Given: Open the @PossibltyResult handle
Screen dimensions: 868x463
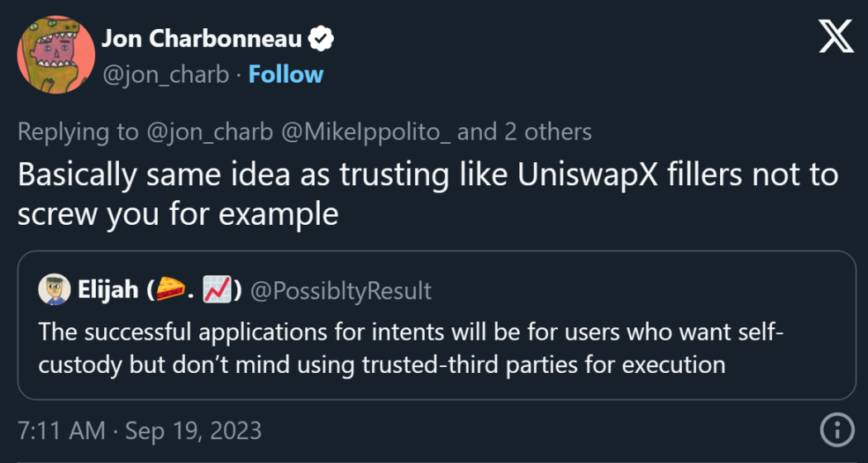Looking at the screenshot, I should 341,290.
